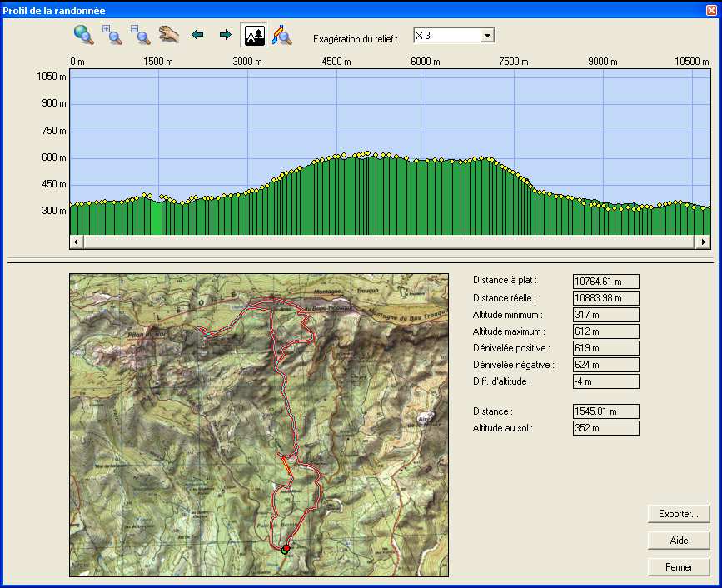Click the Aide button
The height and width of the screenshot is (588, 722).
click(679, 541)
